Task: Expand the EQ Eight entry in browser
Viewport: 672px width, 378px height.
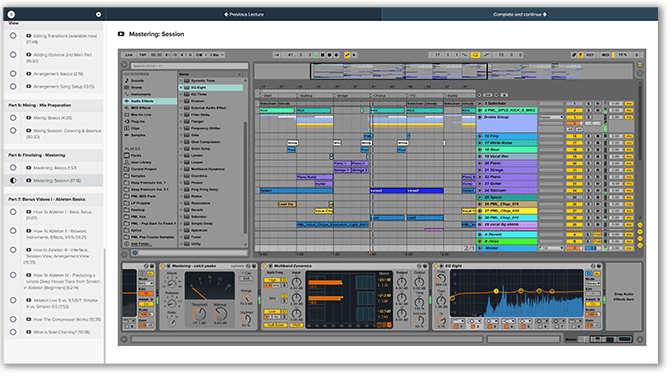Action: 181,87
